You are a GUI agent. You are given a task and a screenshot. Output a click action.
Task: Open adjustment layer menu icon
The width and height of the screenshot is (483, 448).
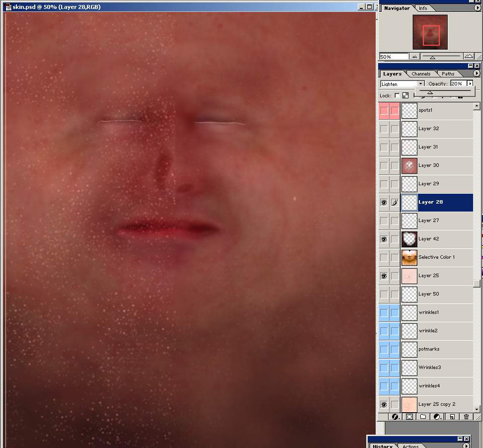click(x=437, y=417)
